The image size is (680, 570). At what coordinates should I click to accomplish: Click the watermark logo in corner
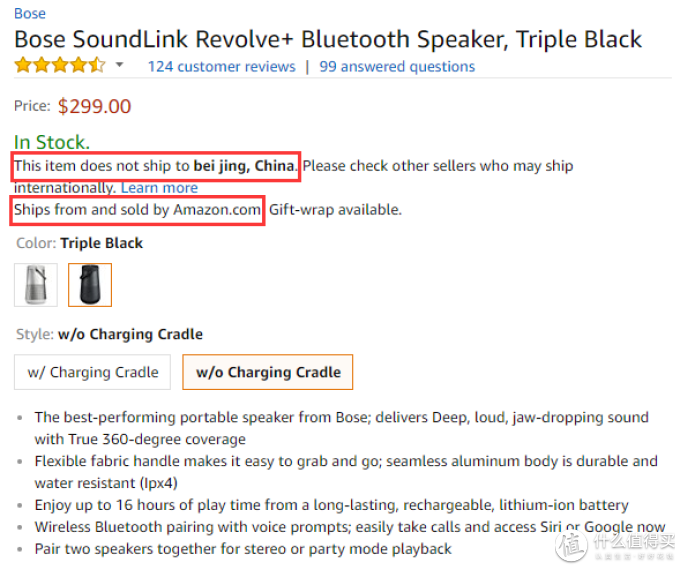click(615, 544)
